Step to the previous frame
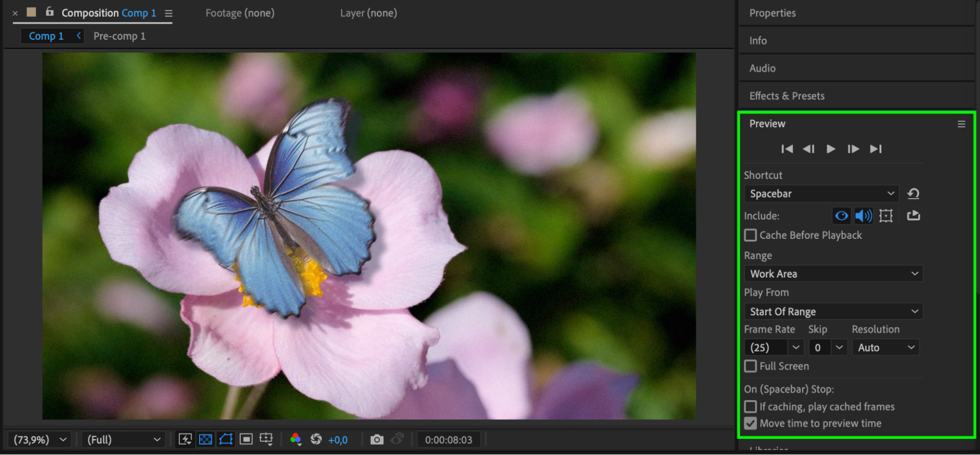 click(x=808, y=149)
